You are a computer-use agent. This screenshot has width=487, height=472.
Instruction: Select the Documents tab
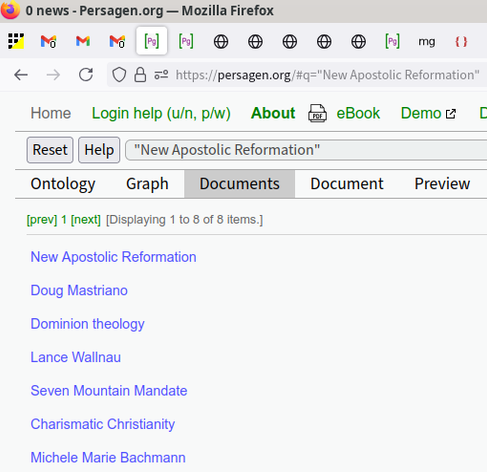click(240, 184)
